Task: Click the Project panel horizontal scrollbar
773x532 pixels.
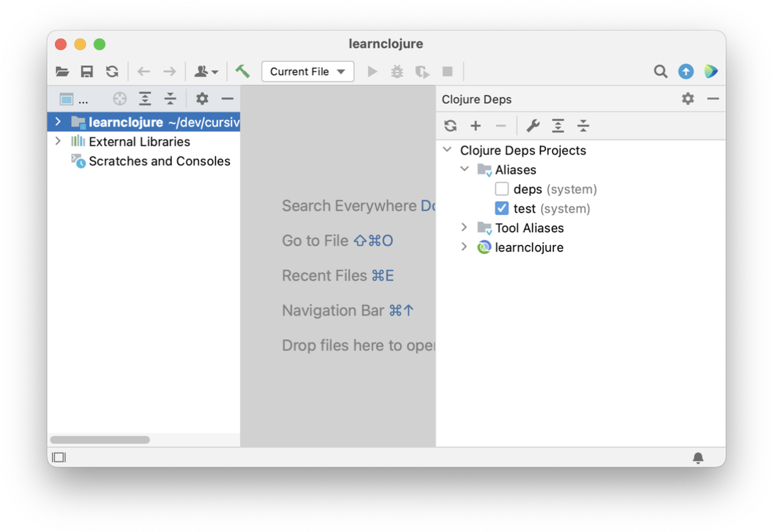Action: tap(100, 440)
